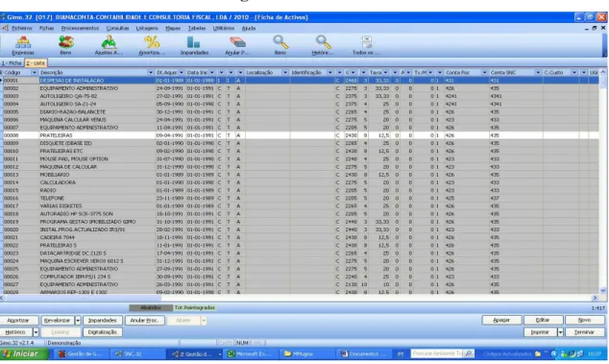This screenshot has height=364, width=609.
Task: Click the Amortizar button
Action: click(18, 321)
